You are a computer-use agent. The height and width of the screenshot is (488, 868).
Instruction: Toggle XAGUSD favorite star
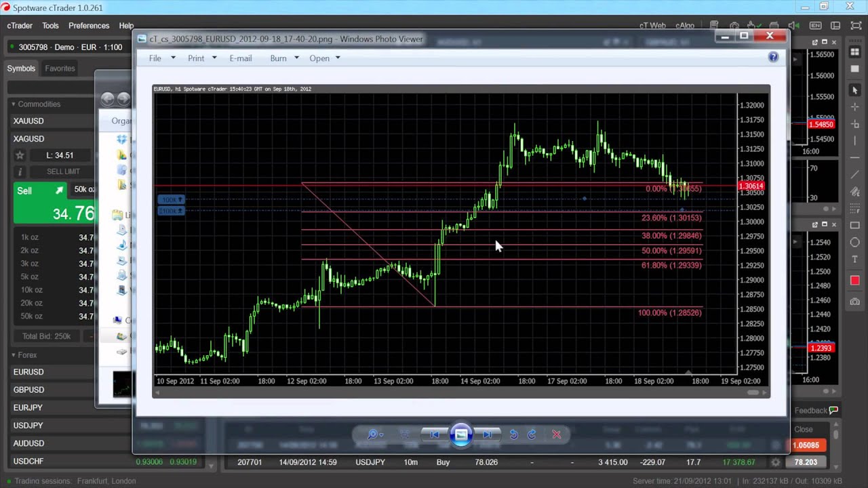point(20,155)
